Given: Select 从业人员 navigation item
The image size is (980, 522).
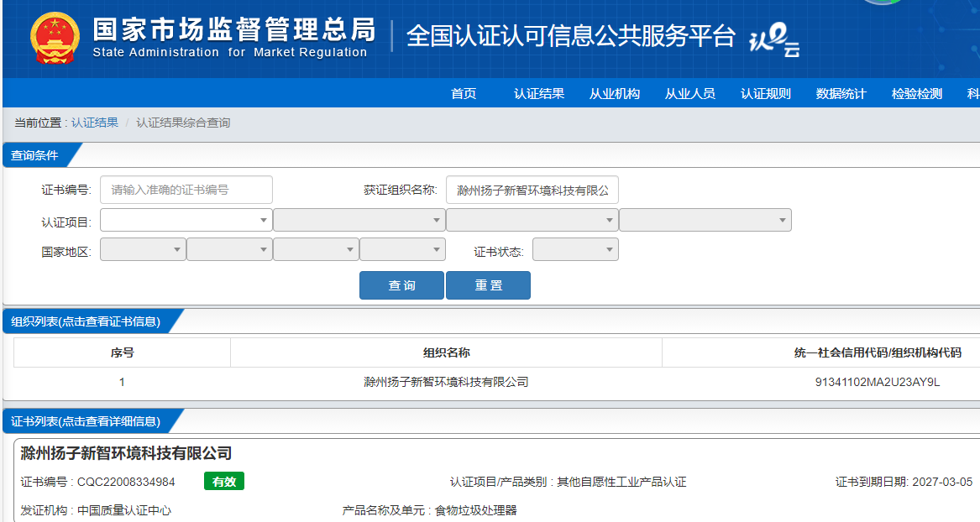Looking at the screenshot, I should point(690,94).
